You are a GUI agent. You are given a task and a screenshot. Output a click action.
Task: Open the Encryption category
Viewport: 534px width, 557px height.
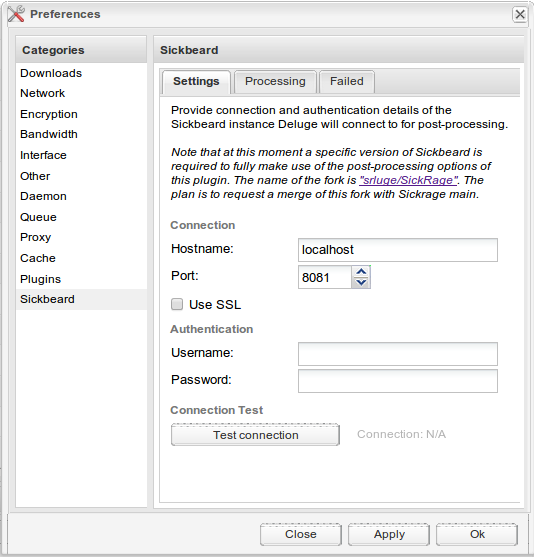tap(81, 114)
